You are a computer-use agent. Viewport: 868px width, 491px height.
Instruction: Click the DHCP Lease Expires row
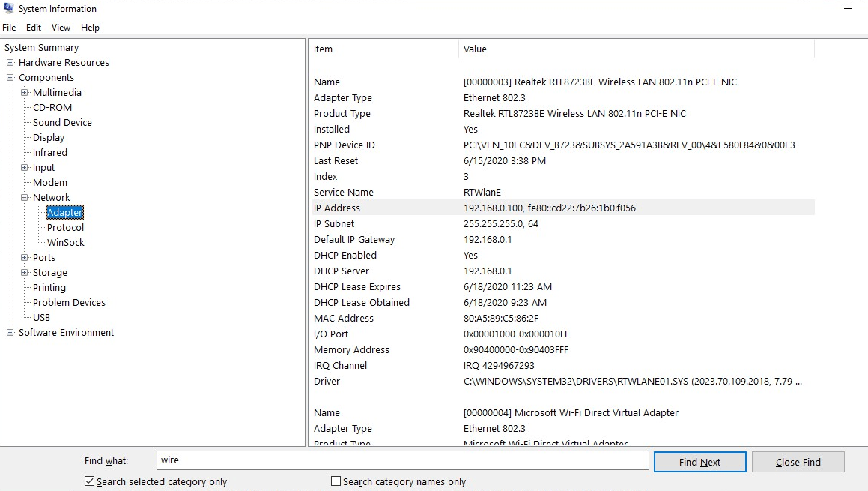coord(562,286)
